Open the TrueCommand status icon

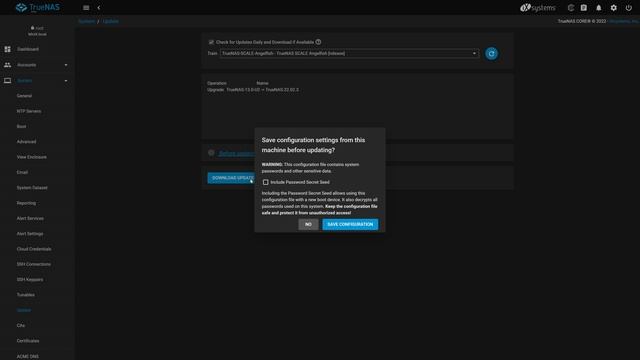571,8
